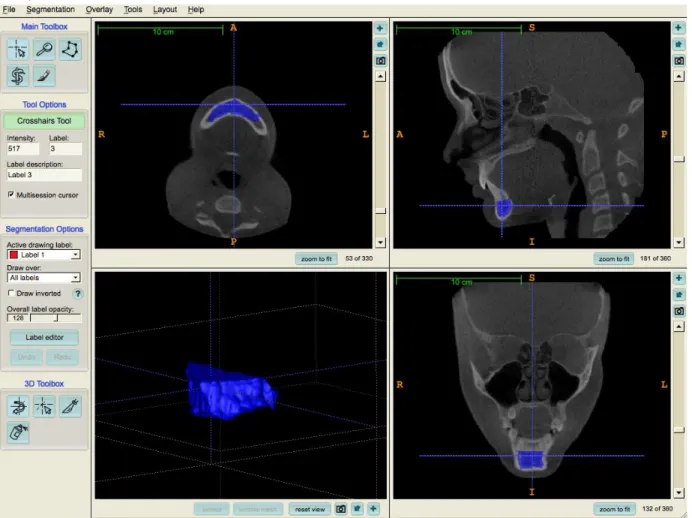Click coronal view scroll down arrow
Screen dimensions: 692x518
pyautogui.click(x=679, y=492)
